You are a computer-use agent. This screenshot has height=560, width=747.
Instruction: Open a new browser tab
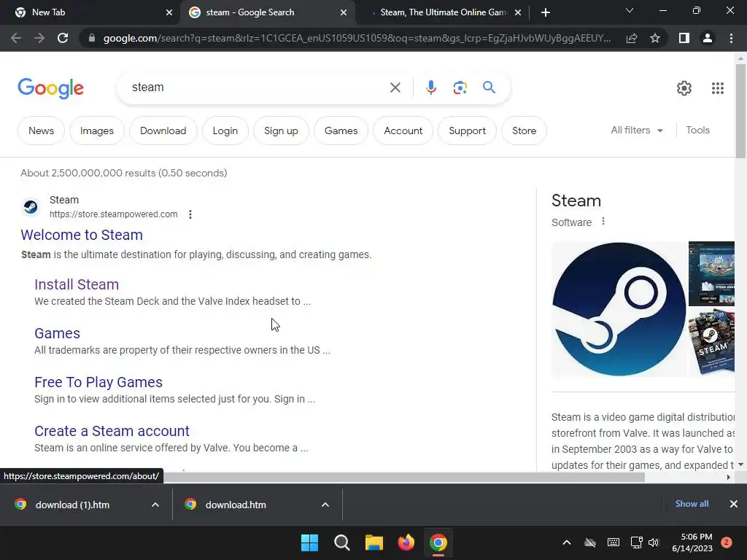(x=546, y=12)
